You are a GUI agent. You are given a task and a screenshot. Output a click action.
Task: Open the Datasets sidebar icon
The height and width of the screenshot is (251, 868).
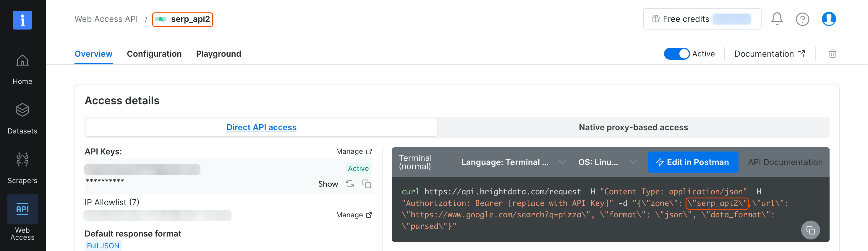tap(22, 110)
